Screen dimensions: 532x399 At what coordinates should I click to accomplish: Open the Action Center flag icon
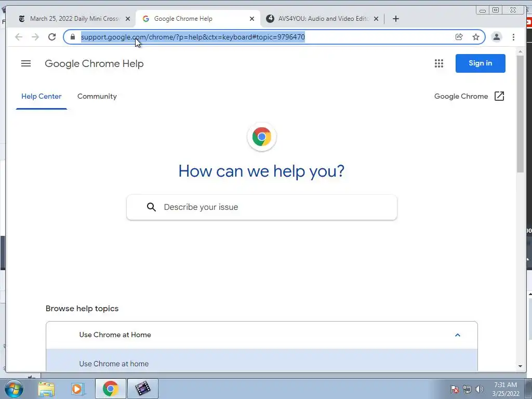455,389
